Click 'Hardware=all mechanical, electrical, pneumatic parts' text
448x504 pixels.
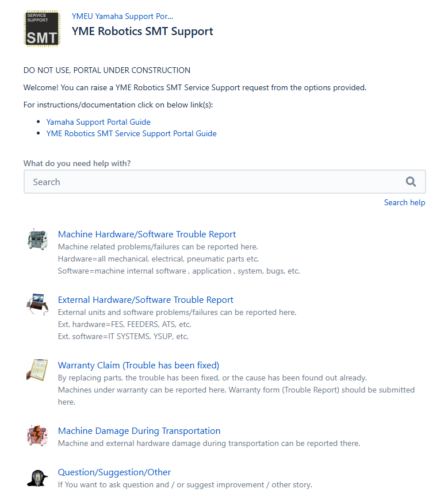click(158, 259)
